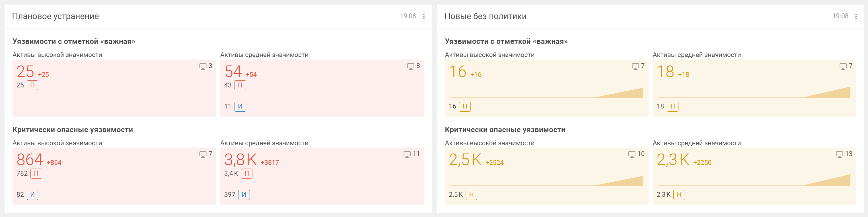The height and width of the screenshot is (217, 868).
Task: Click the monitor icon with count 8
Action: click(x=410, y=66)
